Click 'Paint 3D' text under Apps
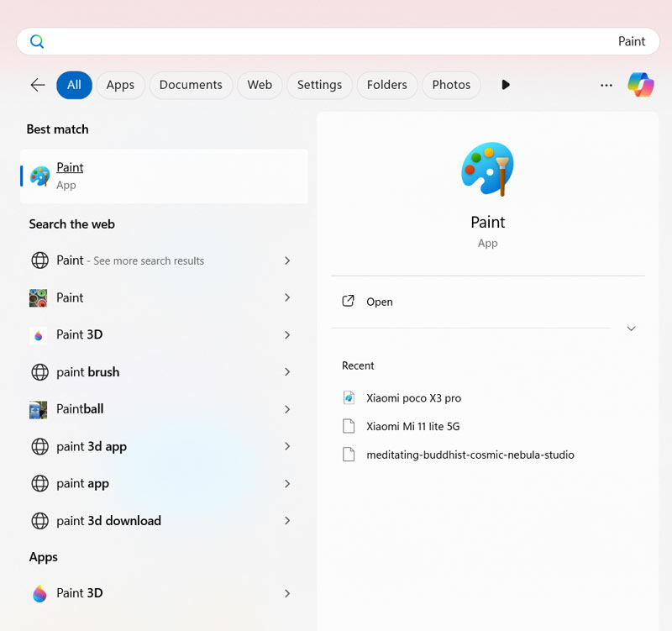The width and height of the screenshot is (672, 631). click(80, 593)
